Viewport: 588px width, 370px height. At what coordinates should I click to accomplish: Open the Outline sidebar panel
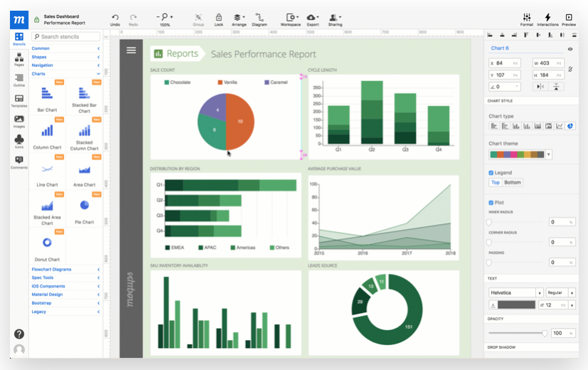(x=19, y=80)
